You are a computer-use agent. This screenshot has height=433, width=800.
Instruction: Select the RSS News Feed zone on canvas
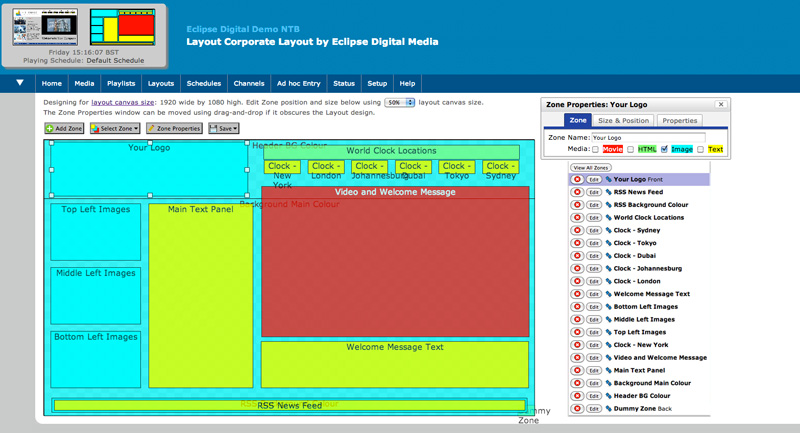pos(289,405)
